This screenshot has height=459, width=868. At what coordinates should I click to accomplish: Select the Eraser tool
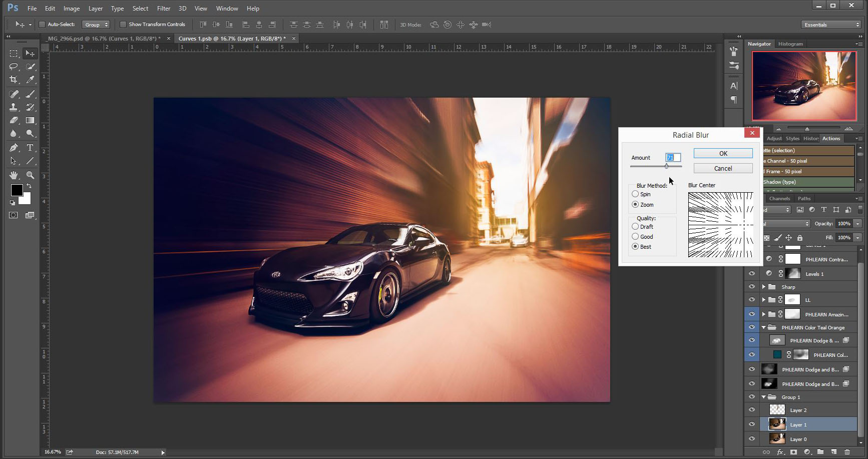tap(14, 120)
